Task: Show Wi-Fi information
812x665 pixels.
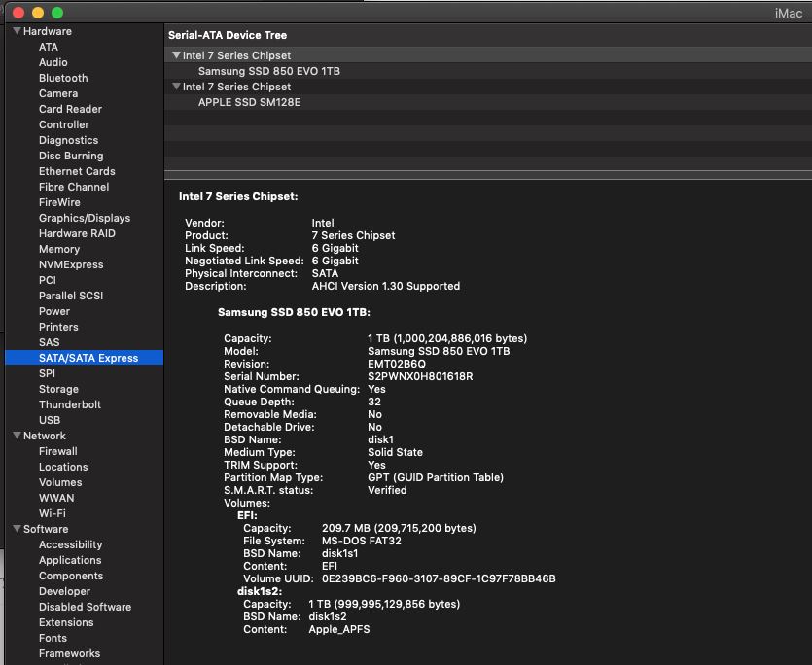Action: (x=53, y=512)
